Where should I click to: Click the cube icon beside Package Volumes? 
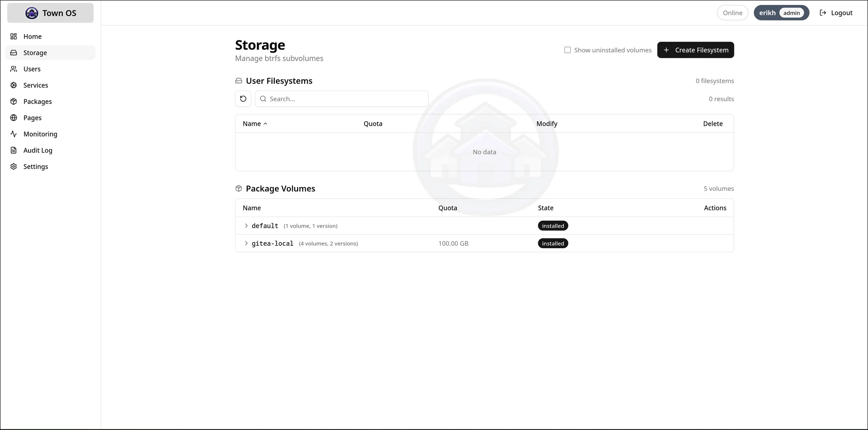pyautogui.click(x=239, y=189)
